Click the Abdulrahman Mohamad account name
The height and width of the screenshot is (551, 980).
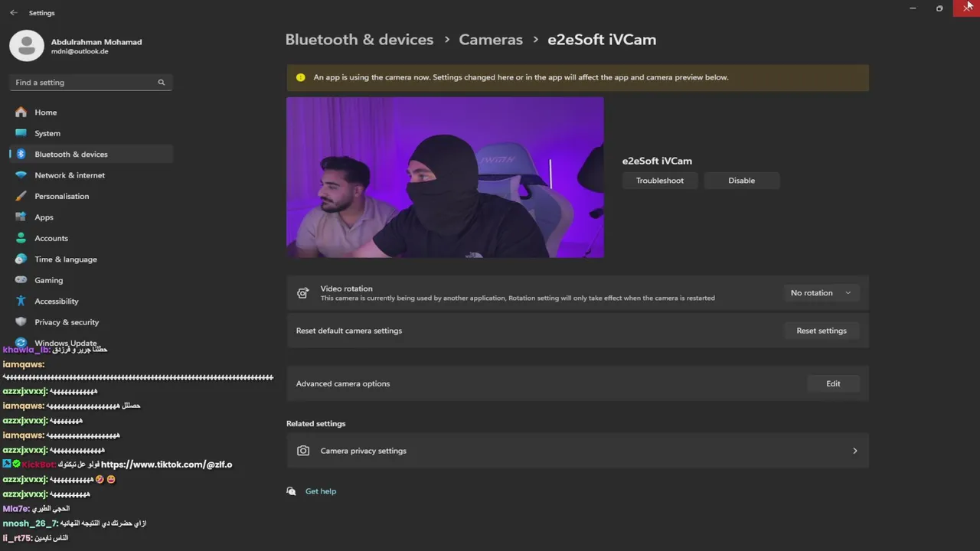pos(96,42)
